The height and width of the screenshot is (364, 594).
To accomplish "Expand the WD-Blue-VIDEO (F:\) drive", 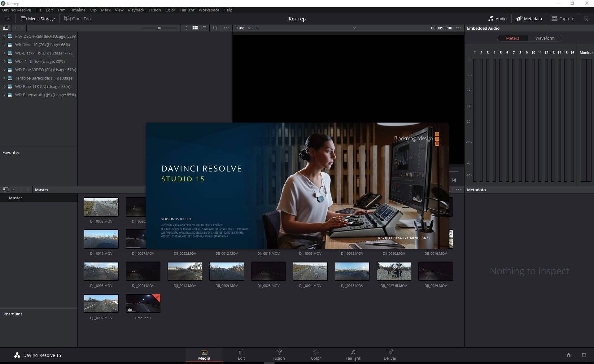I will click(x=4, y=70).
